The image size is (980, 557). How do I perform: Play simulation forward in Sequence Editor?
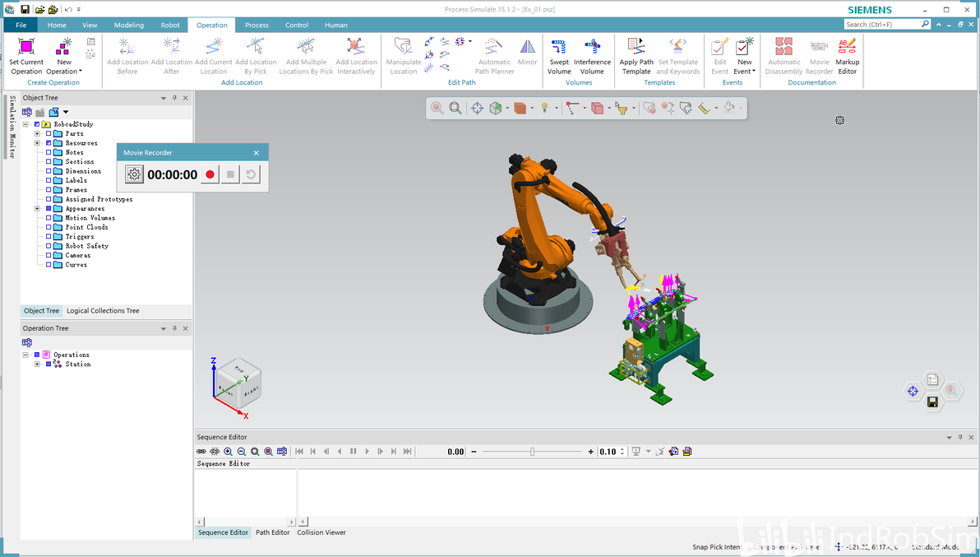367,452
